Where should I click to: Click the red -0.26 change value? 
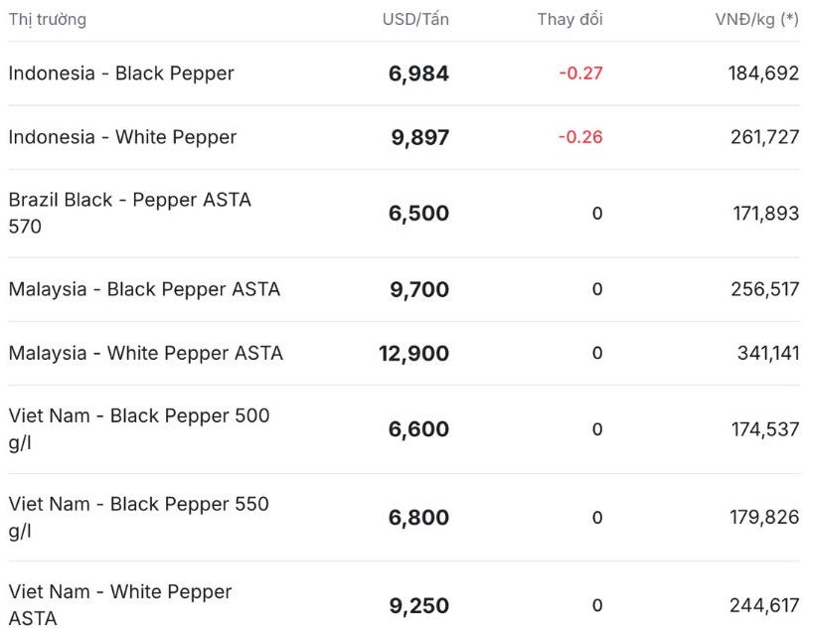pos(580,137)
